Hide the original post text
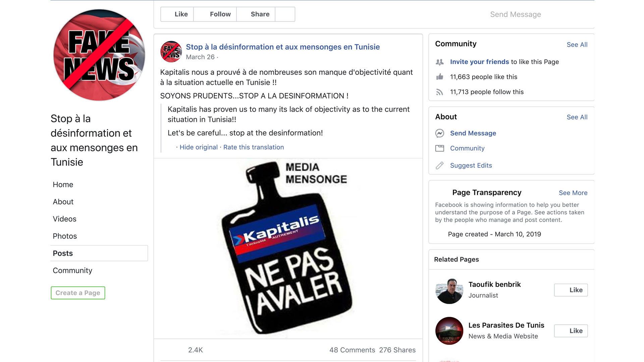This screenshot has width=644, height=362. [x=199, y=147]
